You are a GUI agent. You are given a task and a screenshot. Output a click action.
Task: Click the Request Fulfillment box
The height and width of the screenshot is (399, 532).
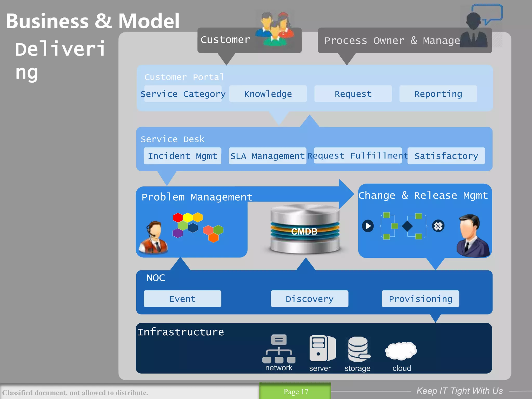pos(357,156)
